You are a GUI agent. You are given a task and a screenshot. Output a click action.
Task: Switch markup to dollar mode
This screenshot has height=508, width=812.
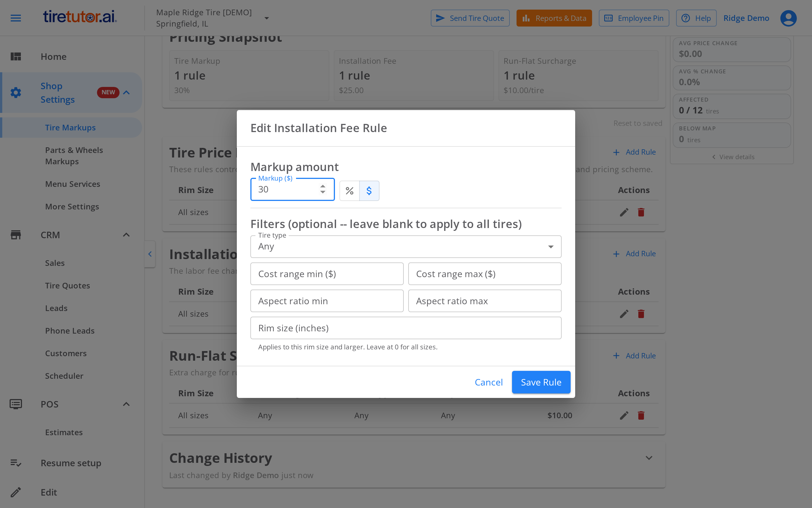[369, 191]
